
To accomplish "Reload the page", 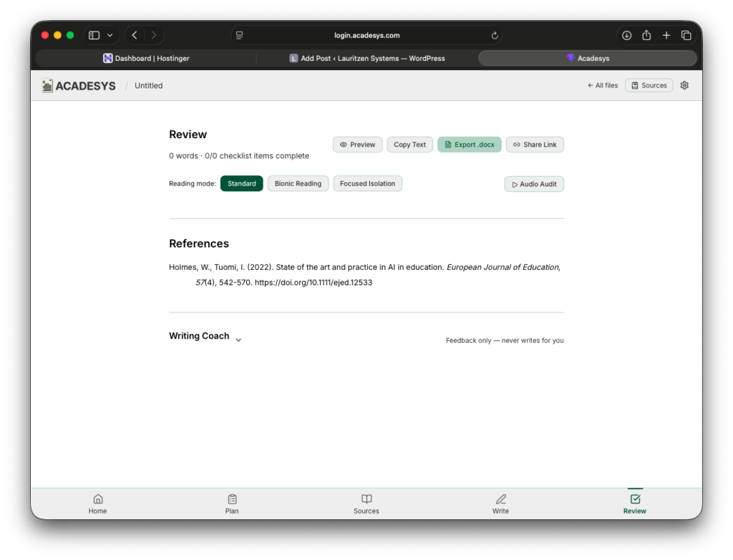I will coord(495,35).
